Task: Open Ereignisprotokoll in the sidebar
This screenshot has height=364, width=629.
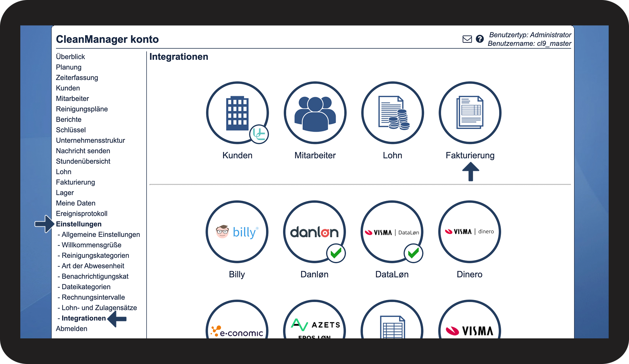Action: (82, 213)
